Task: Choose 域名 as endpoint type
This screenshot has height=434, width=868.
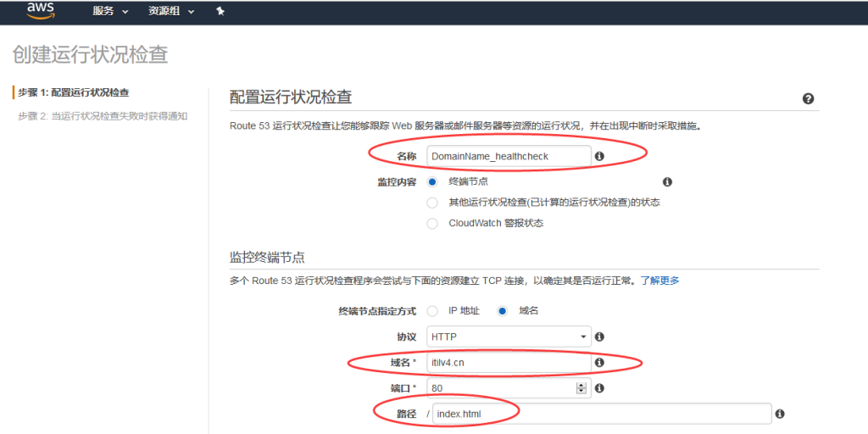Action: 502,311
